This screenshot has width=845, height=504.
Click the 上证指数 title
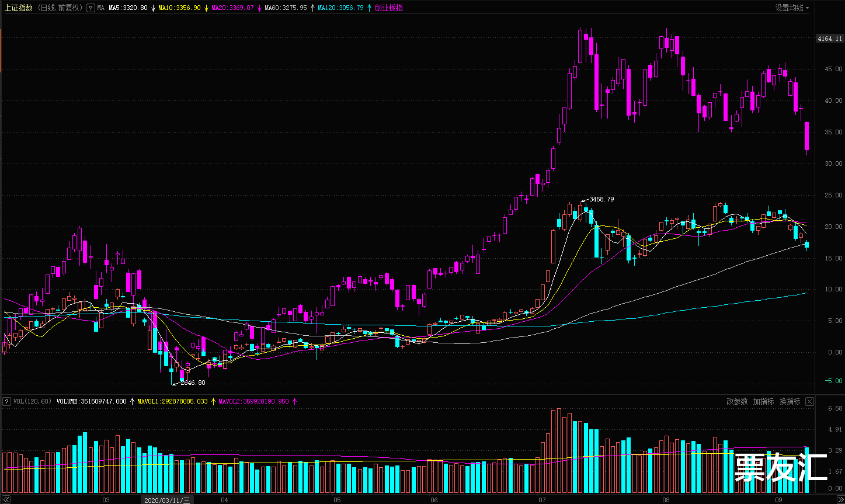pyautogui.click(x=18, y=8)
